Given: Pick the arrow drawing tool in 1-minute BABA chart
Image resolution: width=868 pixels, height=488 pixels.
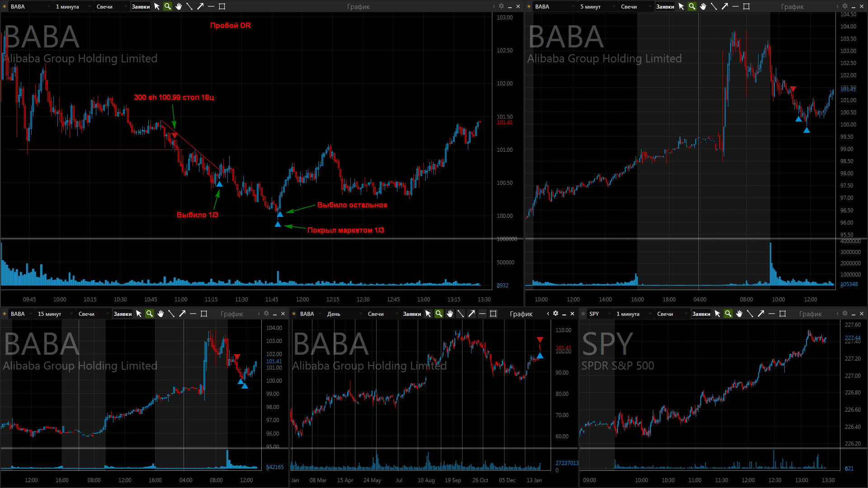Looking at the screenshot, I should click(200, 6).
